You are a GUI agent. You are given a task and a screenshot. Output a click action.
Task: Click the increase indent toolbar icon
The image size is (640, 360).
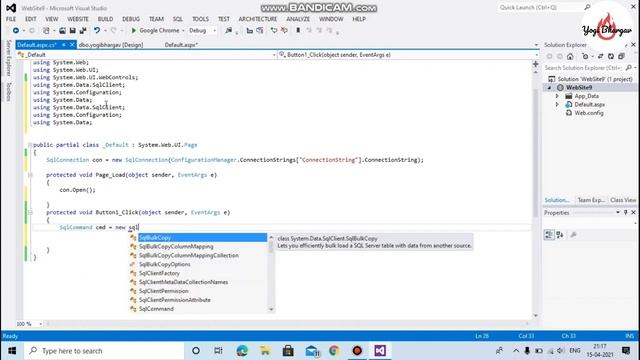260,31
